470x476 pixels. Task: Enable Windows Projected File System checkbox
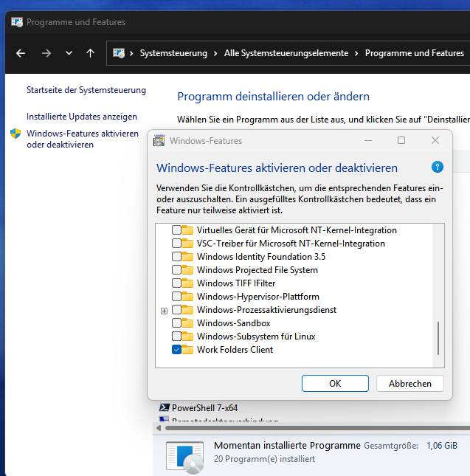(176, 270)
